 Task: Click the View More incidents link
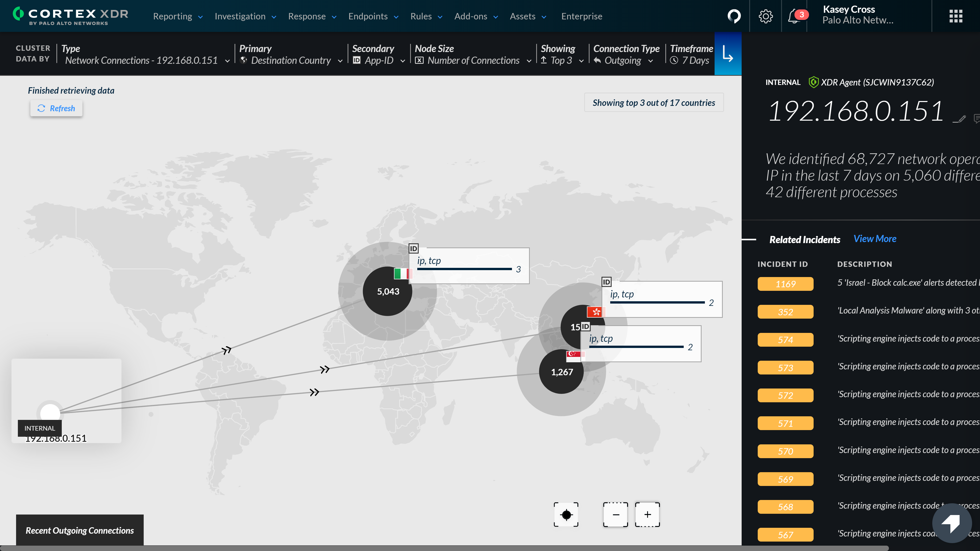click(875, 239)
